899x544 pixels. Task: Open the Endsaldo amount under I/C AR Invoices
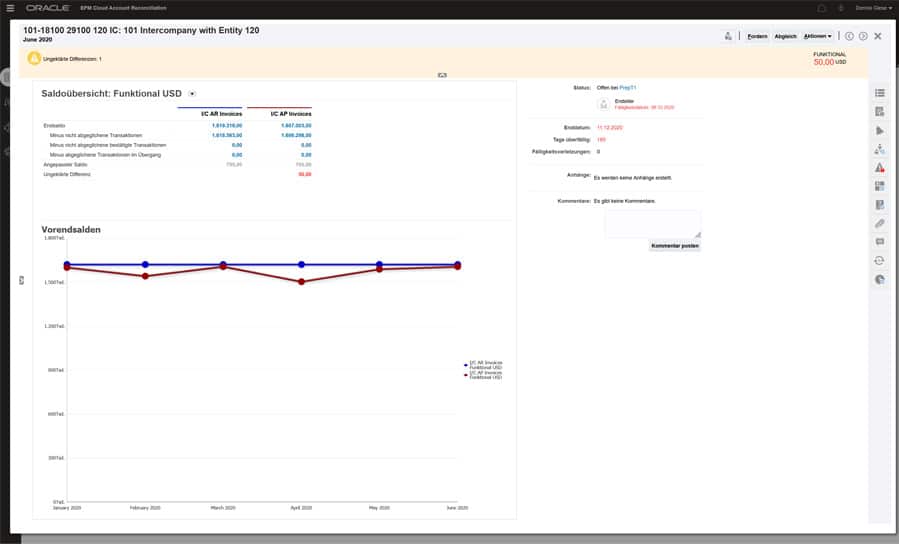point(227,126)
